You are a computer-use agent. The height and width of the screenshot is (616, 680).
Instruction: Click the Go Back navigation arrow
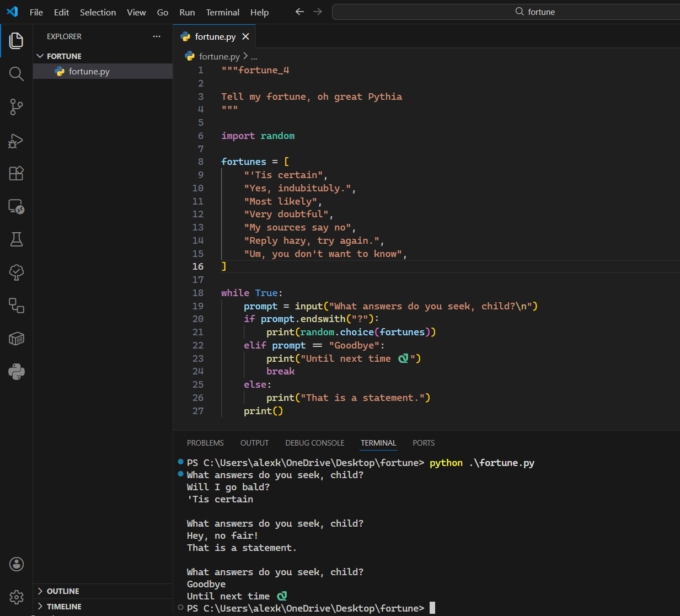[299, 11]
